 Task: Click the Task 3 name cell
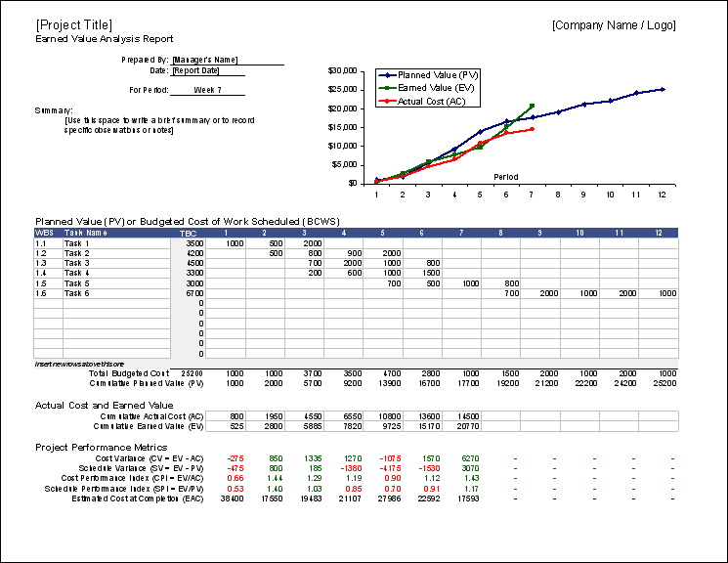point(77,263)
